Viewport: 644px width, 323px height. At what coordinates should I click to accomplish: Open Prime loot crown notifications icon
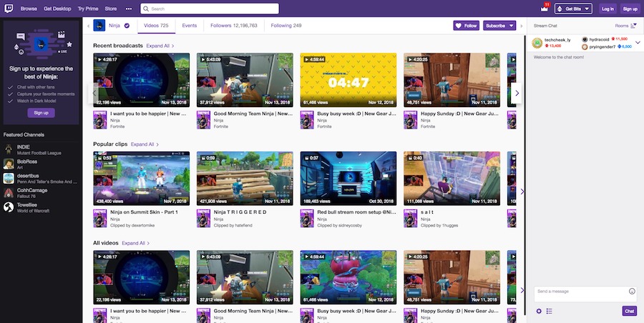tap(545, 9)
